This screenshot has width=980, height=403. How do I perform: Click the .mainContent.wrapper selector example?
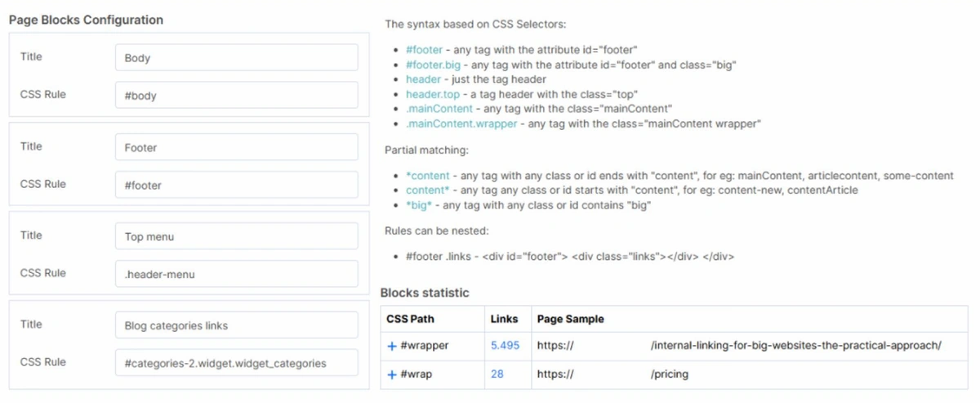coord(461,123)
